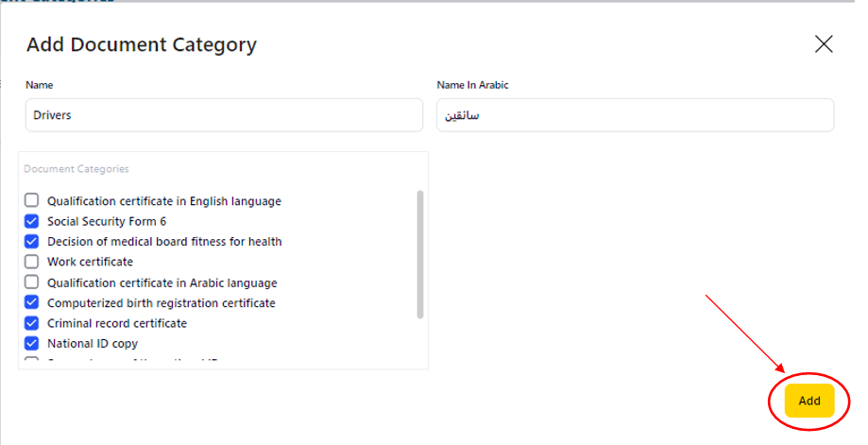Click the document categories list scrollbar

[x=420, y=255]
